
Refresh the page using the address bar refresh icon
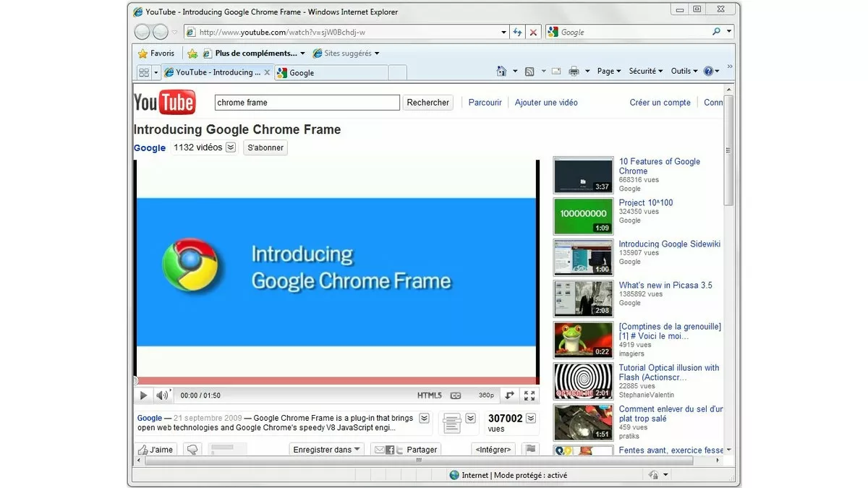pyautogui.click(x=517, y=32)
